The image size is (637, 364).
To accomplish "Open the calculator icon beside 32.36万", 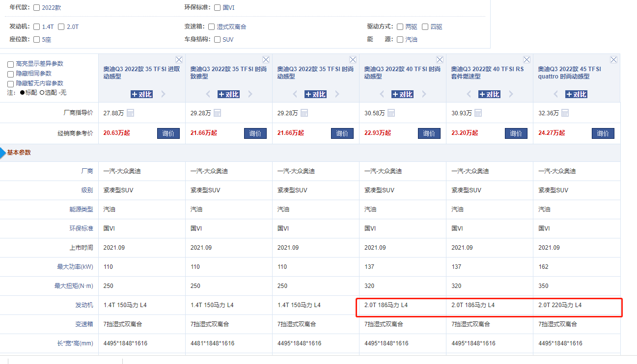I will click(x=565, y=112).
